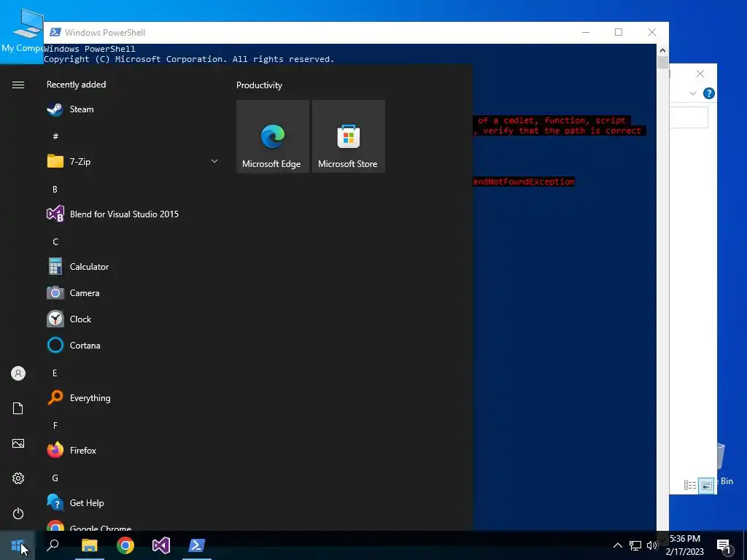
Task: Open the clock and date display
Action: [685, 545]
